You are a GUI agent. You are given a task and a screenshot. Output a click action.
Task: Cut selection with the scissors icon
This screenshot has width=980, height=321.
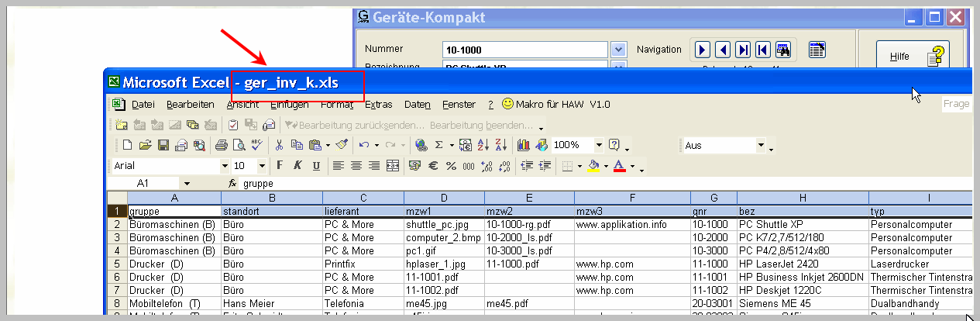pyautogui.click(x=279, y=145)
